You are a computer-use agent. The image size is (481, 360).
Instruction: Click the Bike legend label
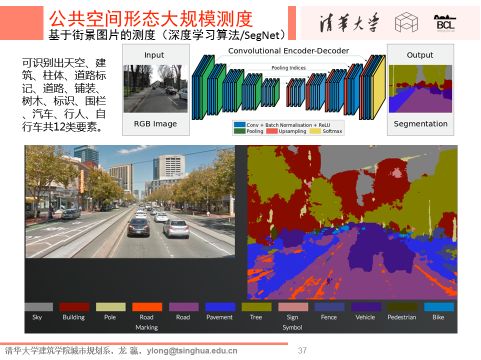click(x=438, y=317)
